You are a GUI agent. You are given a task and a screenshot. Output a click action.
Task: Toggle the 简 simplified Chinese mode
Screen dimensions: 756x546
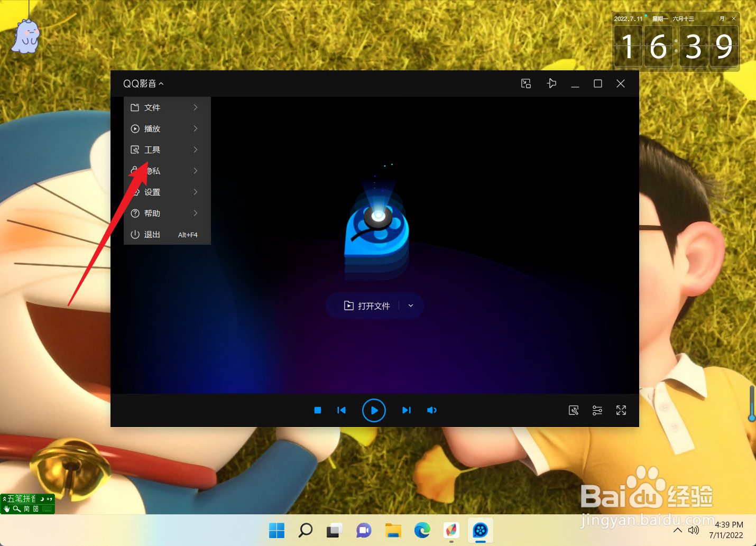pos(26,509)
